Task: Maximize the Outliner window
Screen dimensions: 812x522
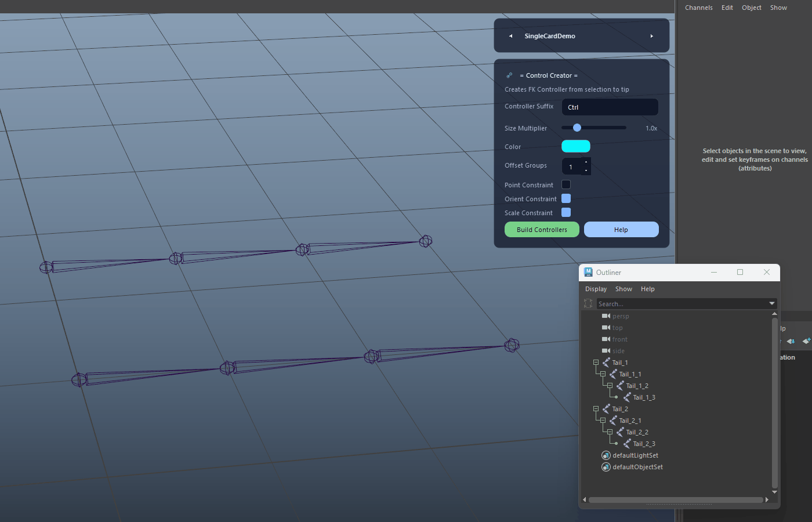Action: (x=740, y=272)
